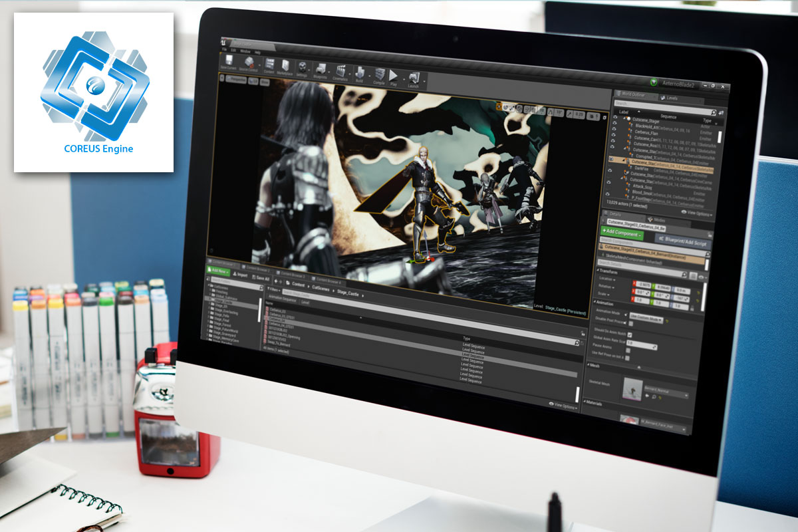Click the Show button in the viewport
This screenshot has width=798, height=532.
(x=265, y=81)
